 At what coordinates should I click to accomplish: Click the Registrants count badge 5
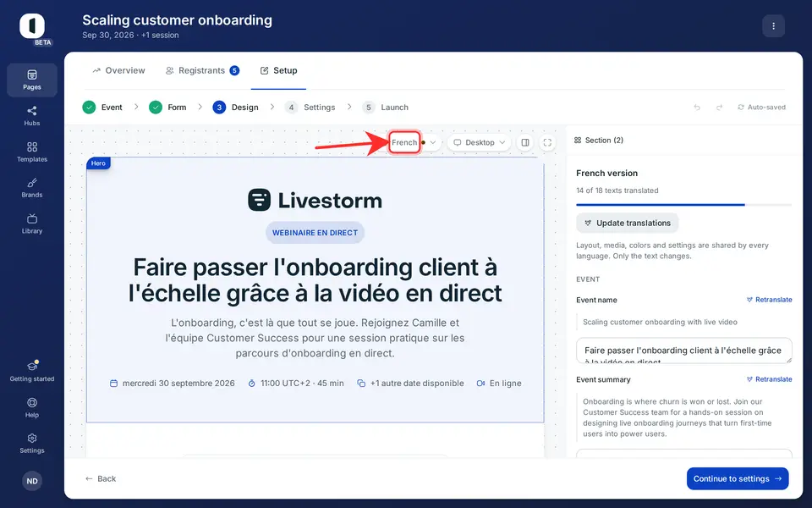234,70
